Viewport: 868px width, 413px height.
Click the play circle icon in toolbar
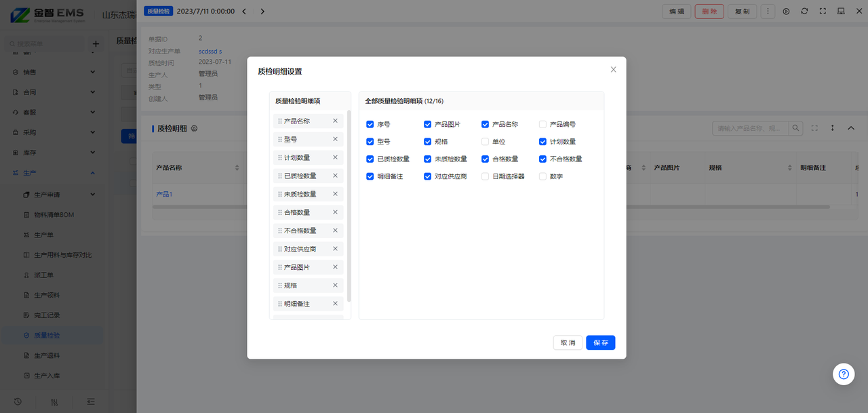click(786, 12)
